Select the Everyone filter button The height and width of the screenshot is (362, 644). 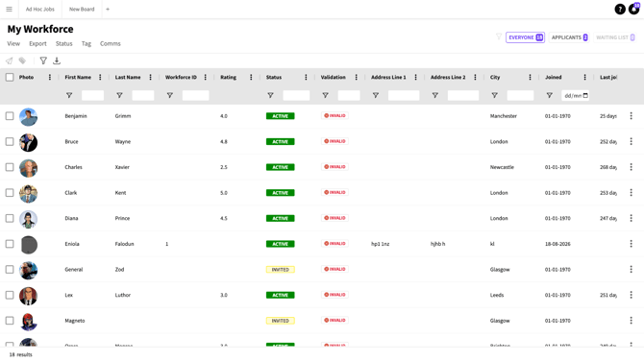[526, 37]
